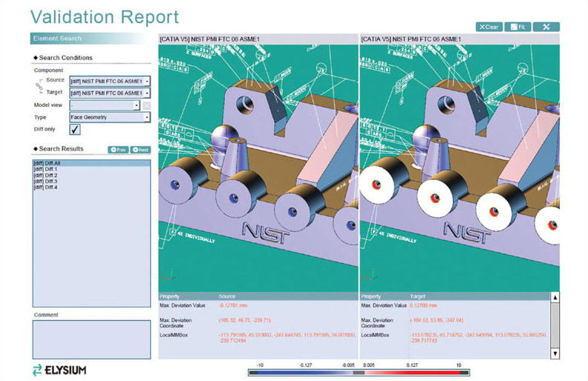Click the expand view icon button
The height and width of the screenshot is (381, 588).
tap(546, 27)
